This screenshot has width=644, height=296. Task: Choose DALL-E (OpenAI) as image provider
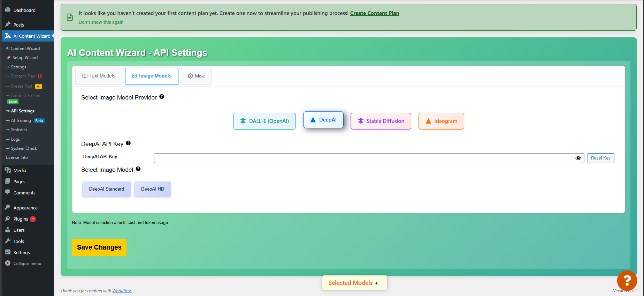264,121
